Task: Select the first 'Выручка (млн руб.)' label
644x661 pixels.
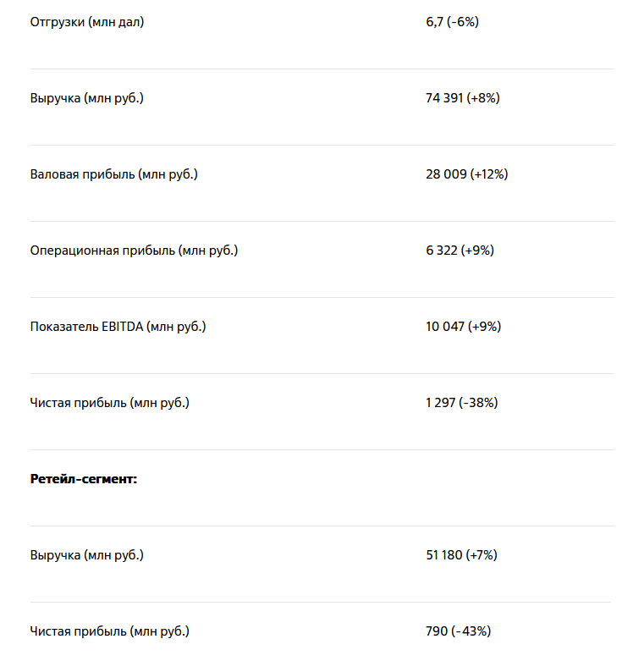Action: (87, 98)
